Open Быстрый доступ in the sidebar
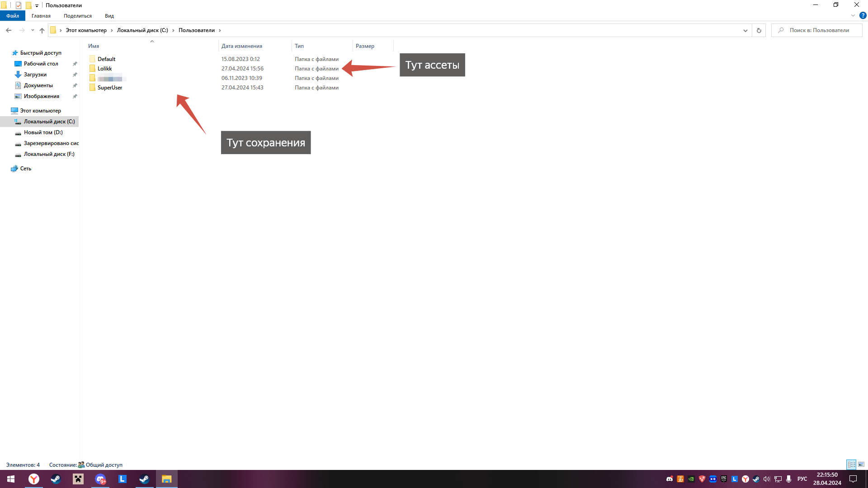Screen dimensions: 868x488 point(41,53)
